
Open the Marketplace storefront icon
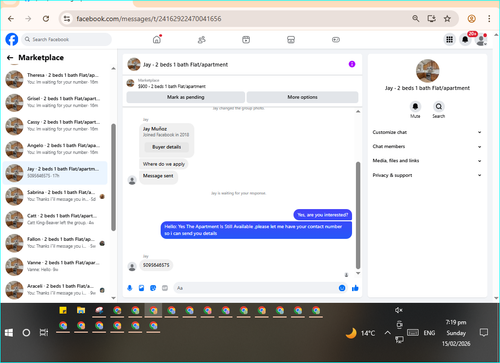tap(291, 40)
